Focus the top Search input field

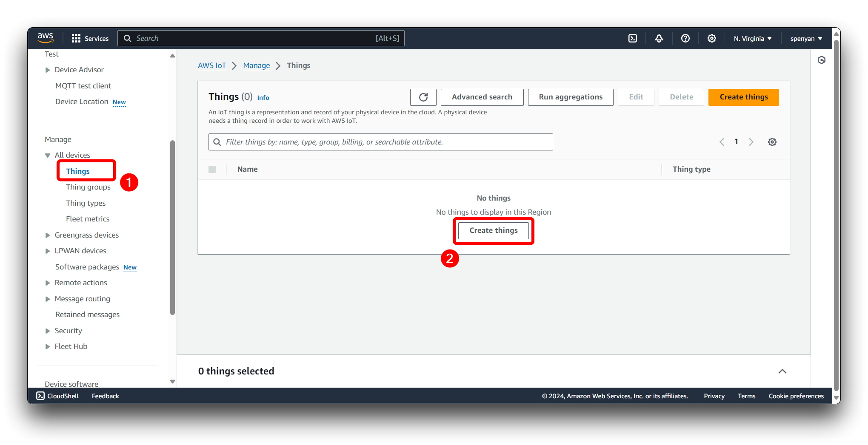[x=261, y=38]
